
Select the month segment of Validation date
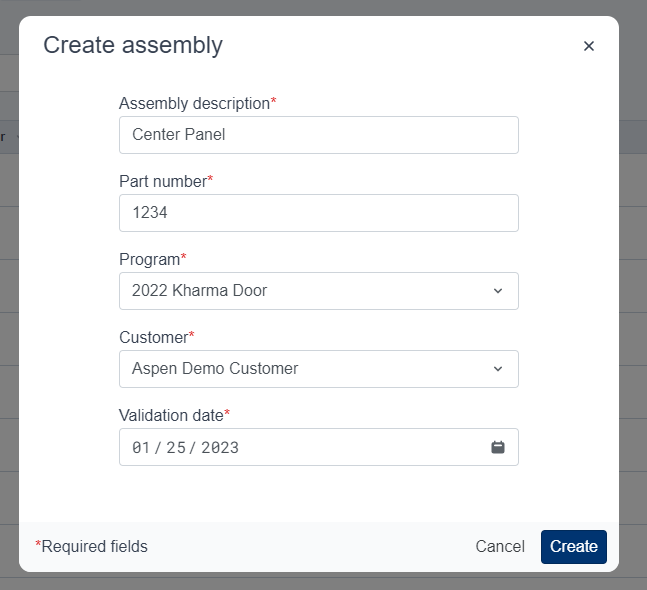pos(141,448)
